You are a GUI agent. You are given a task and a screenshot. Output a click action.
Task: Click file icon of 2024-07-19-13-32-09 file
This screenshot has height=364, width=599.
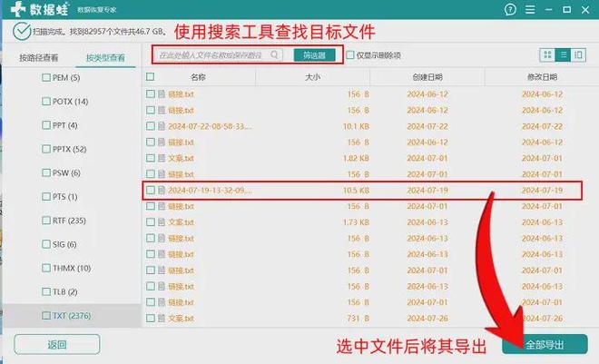[162, 191]
